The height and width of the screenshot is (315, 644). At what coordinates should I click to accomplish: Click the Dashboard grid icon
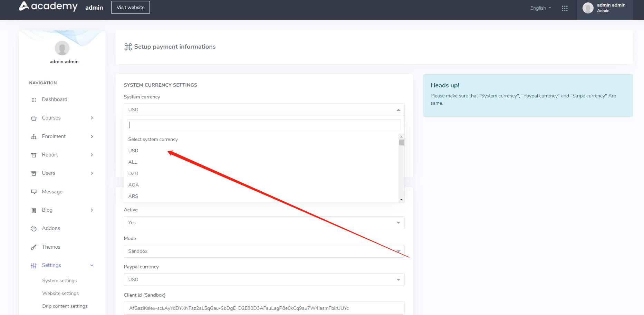click(x=33, y=100)
